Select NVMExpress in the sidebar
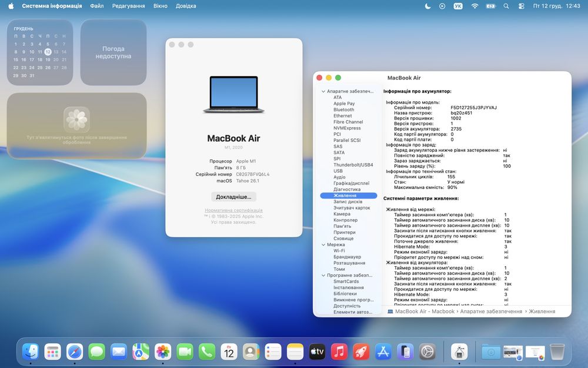Viewport: 588px width, 368px height. [347, 128]
